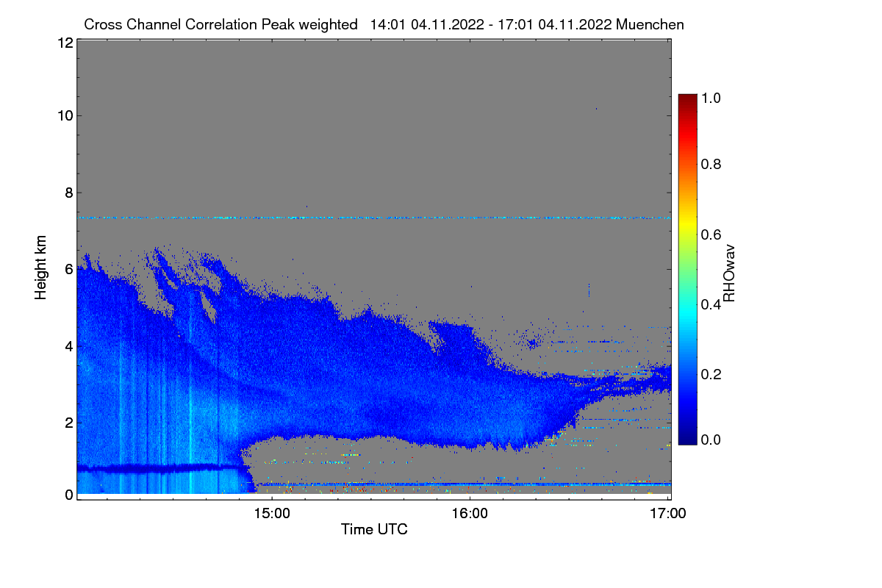Click the height tick label 4

[x=68, y=345]
